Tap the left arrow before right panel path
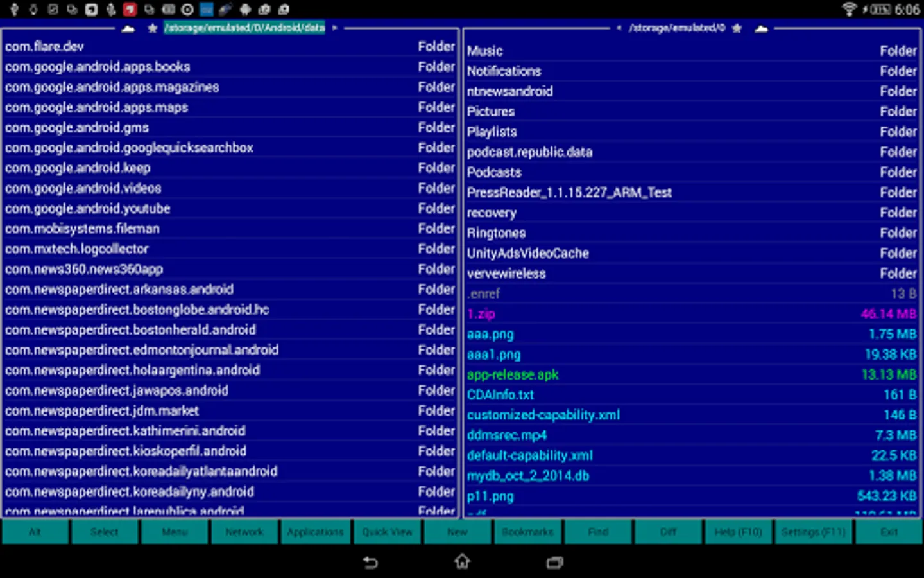The width and height of the screenshot is (924, 578). 619,28
